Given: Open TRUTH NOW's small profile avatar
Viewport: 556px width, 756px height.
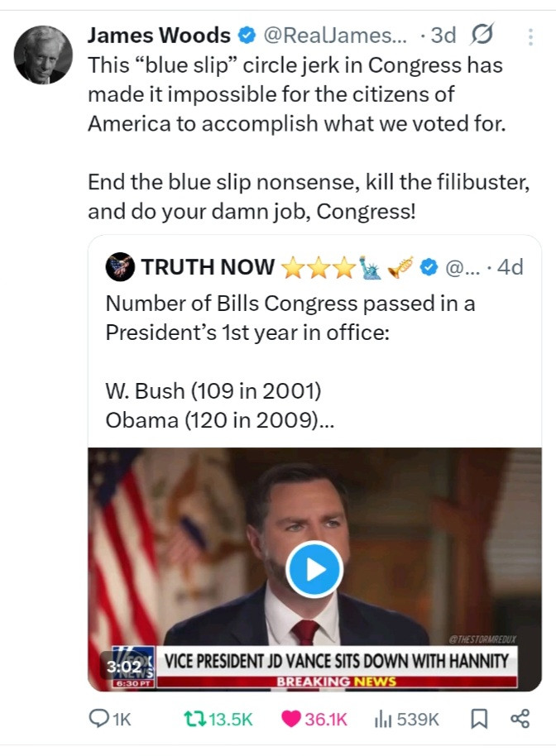Looking at the screenshot, I should coord(121,266).
